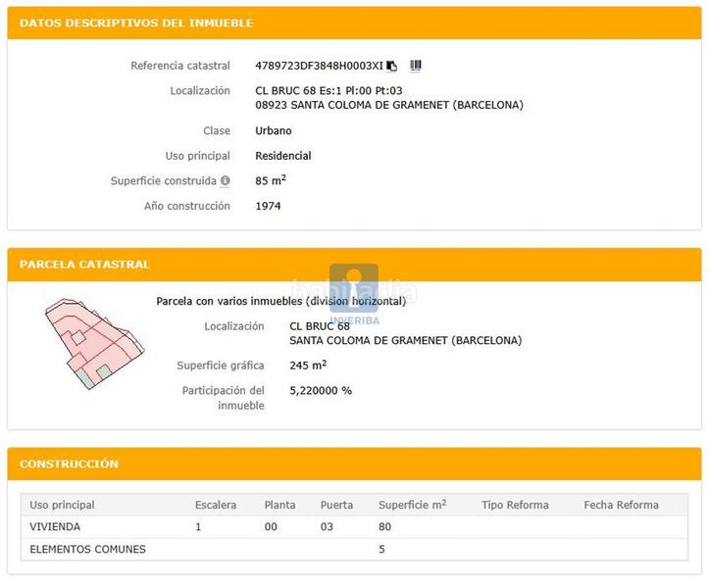
Task: Click the Tipo Reforma column header
Action: (515, 505)
